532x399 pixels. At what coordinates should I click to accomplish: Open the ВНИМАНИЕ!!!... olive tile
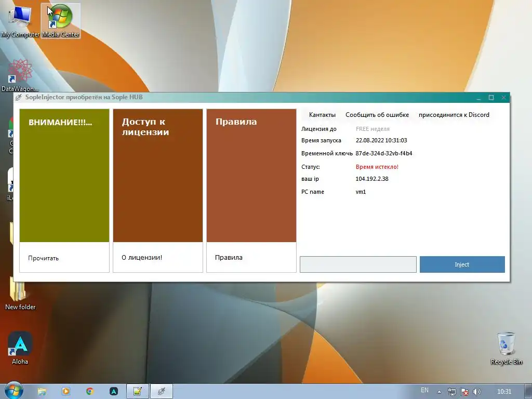(64, 176)
